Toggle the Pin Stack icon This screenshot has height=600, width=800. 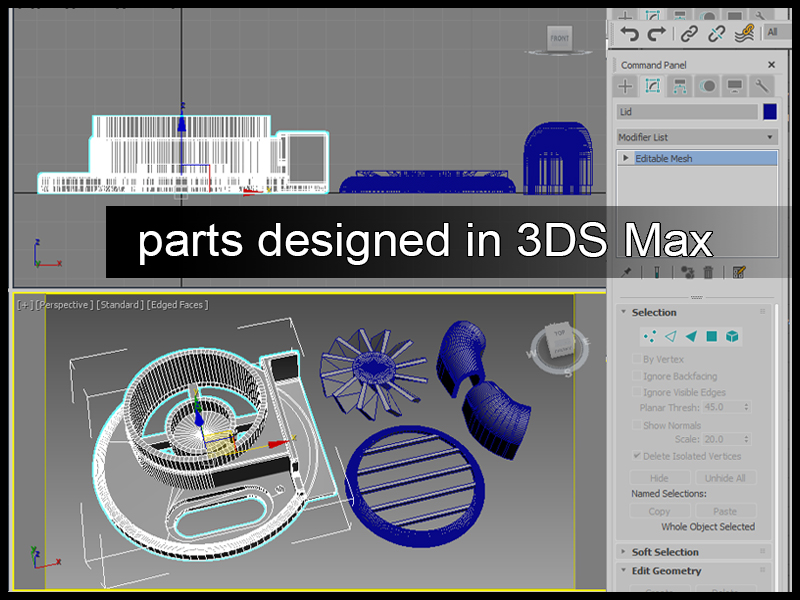(x=627, y=272)
